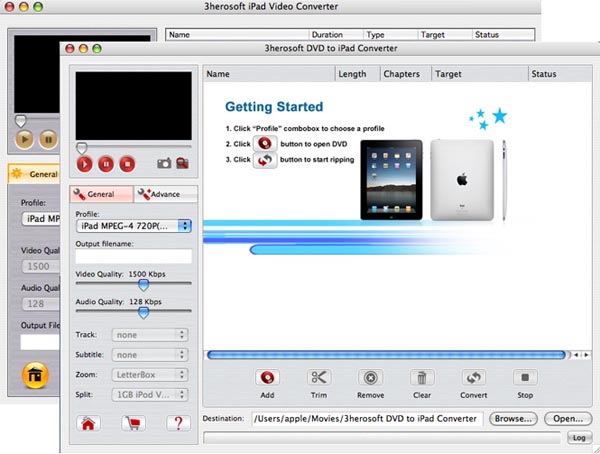Image resolution: width=600 pixels, height=454 pixels.
Task: Click the open DVD icon in Getting Started step 2
Action: tap(265, 144)
